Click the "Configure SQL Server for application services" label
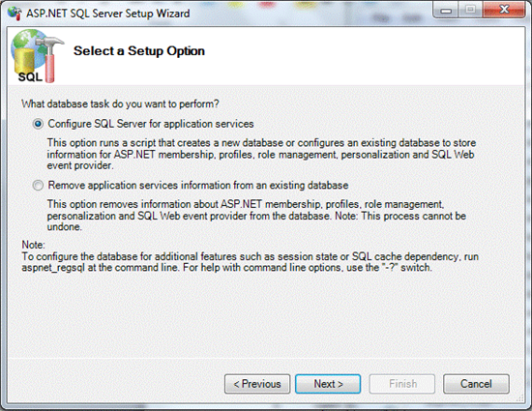 pos(151,124)
